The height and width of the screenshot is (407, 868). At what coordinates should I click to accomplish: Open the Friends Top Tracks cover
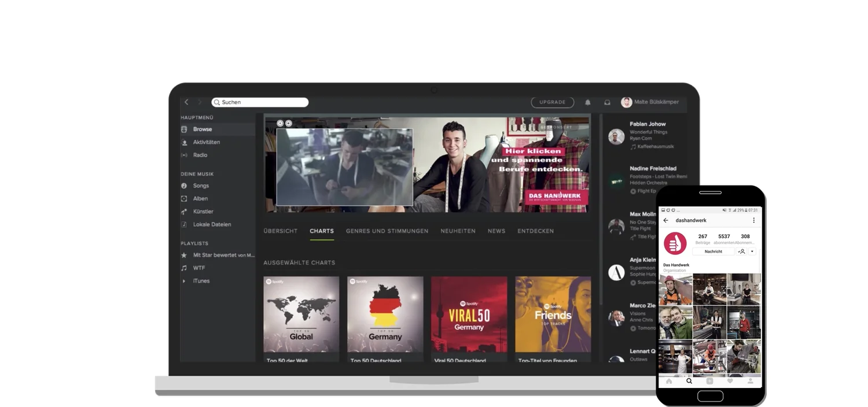click(x=553, y=314)
